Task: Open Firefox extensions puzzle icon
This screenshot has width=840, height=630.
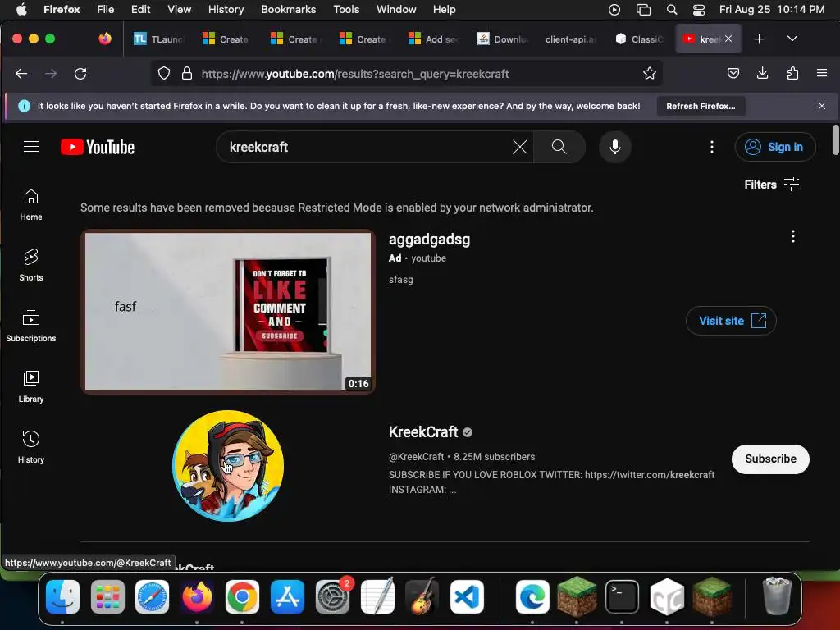Action: point(792,73)
